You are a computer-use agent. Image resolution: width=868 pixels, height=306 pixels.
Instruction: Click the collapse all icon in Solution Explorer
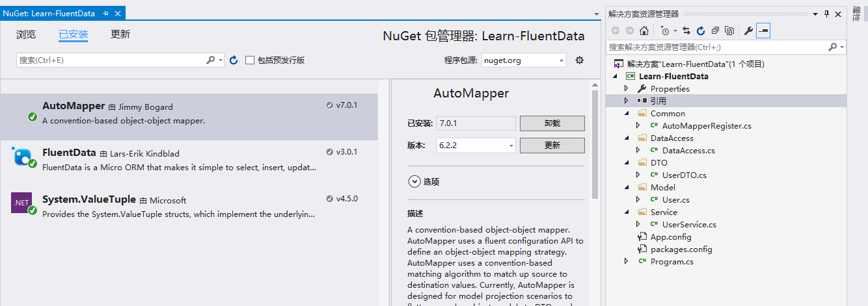[715, 31]
